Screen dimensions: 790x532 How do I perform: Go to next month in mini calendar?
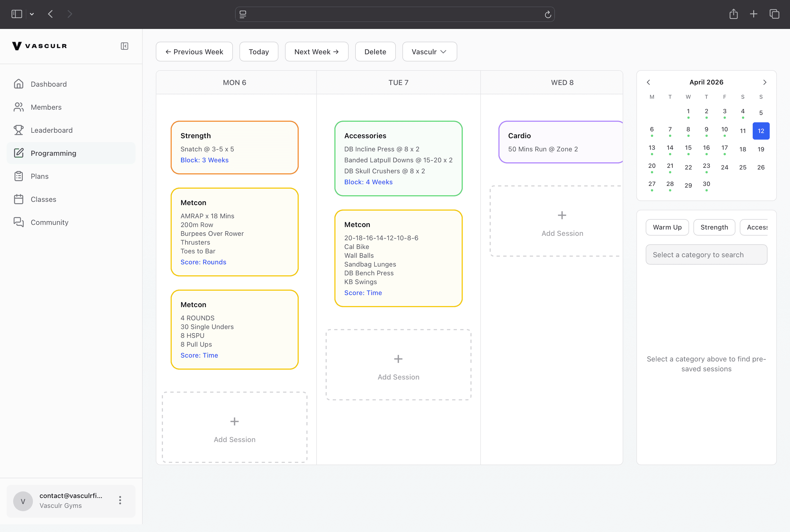pyautogui.click(x=764, y=82)
